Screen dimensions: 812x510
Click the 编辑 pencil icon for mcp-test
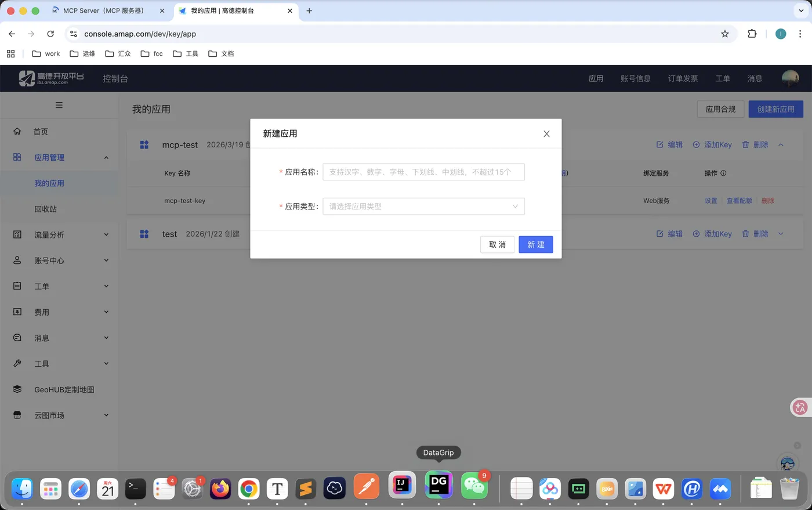[x=661, y=144]
